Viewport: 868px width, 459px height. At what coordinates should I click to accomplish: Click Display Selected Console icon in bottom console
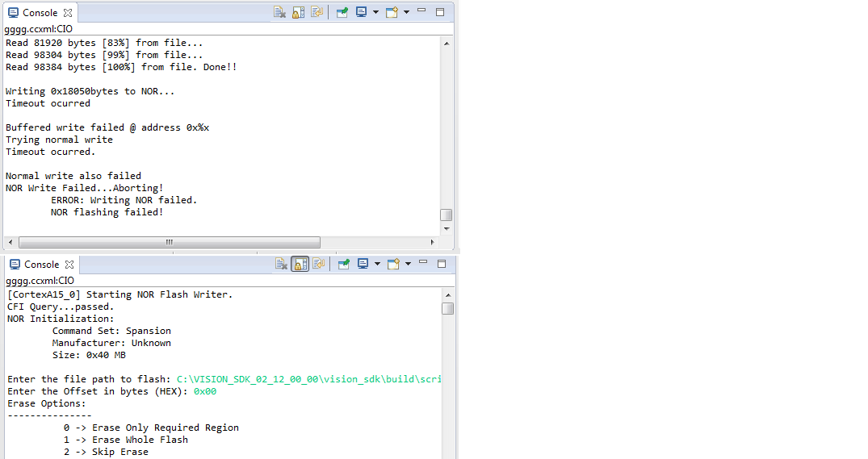(363, 264)
